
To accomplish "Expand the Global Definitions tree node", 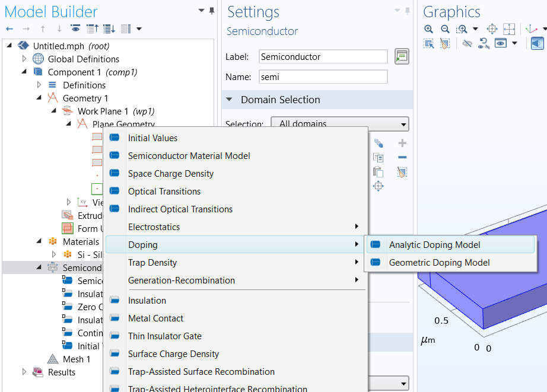I will tap(24, 59).
